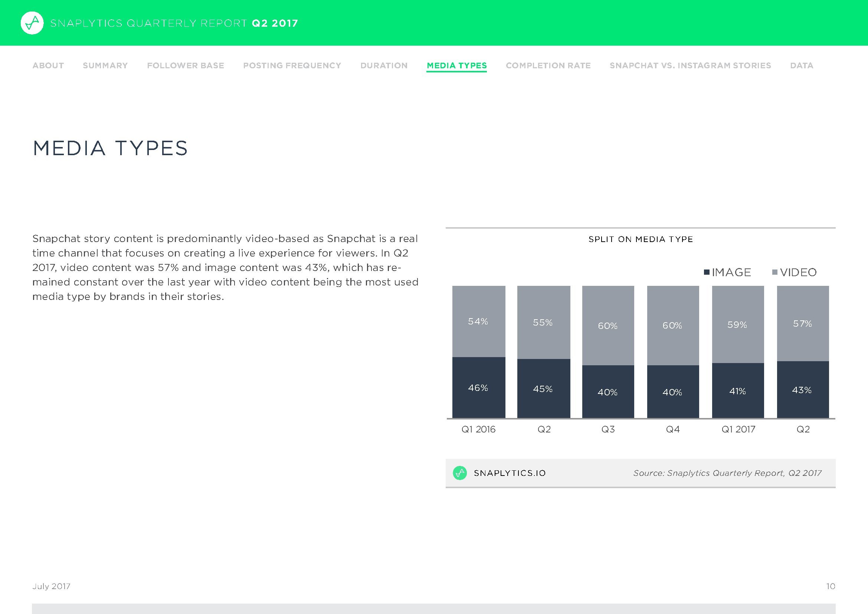Click the IMAGE legend color square
This screenshot has height=614, width=868.
tap(707, 272)
